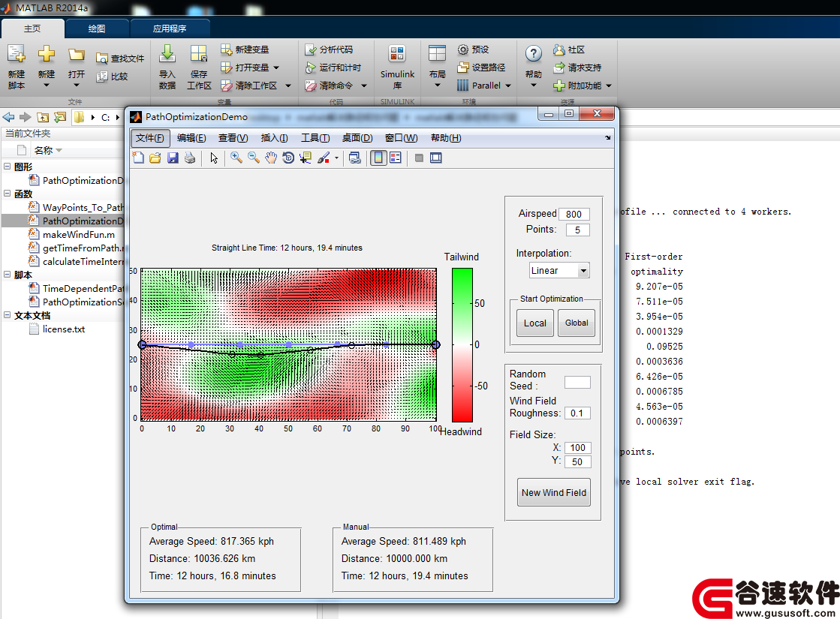Screen dimensions: 840x619
Task: Click the browse for folder icon
Action: 60,117
